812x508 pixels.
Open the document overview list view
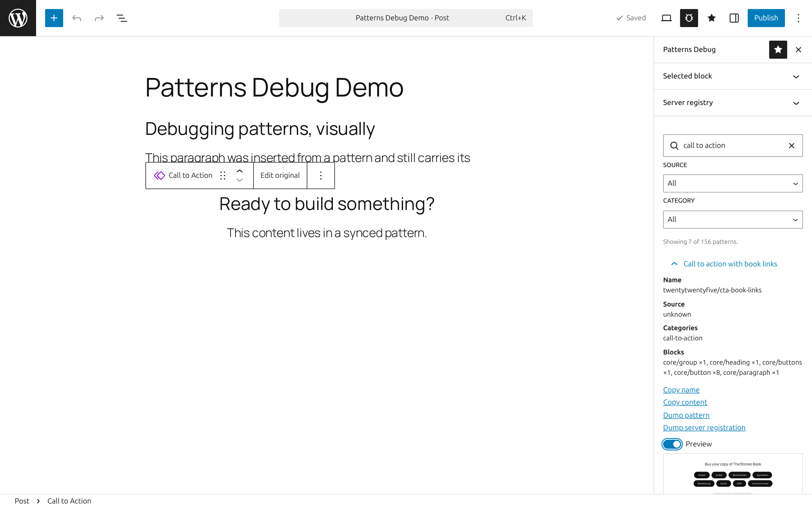(122, 18)
